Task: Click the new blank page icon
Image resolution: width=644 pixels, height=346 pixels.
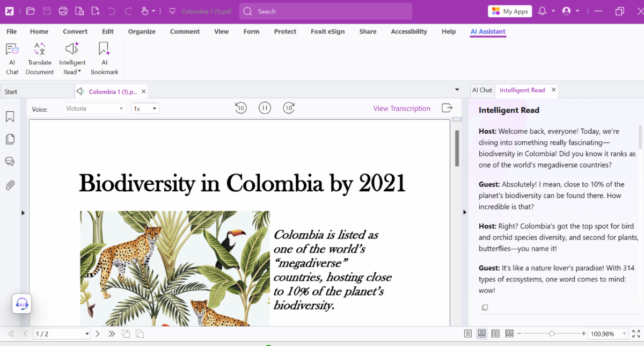Action: point(96,11)
